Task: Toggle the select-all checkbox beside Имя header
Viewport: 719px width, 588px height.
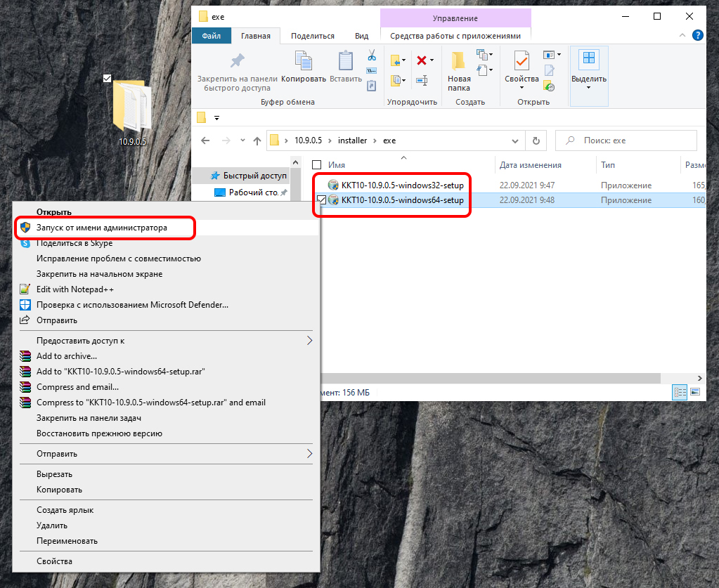Action: click(317, 165)
